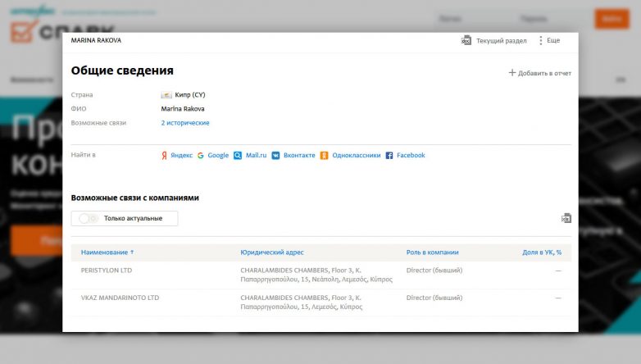Click the Vkontakte icon
The width and height of the screenshot is (641, 364).
[276, 155]
